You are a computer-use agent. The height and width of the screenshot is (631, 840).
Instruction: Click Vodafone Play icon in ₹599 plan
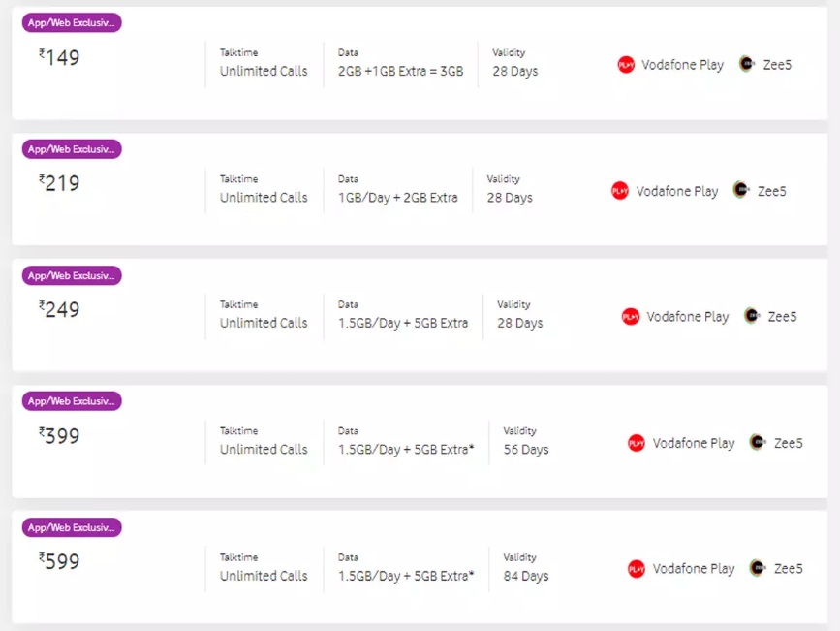637,569
